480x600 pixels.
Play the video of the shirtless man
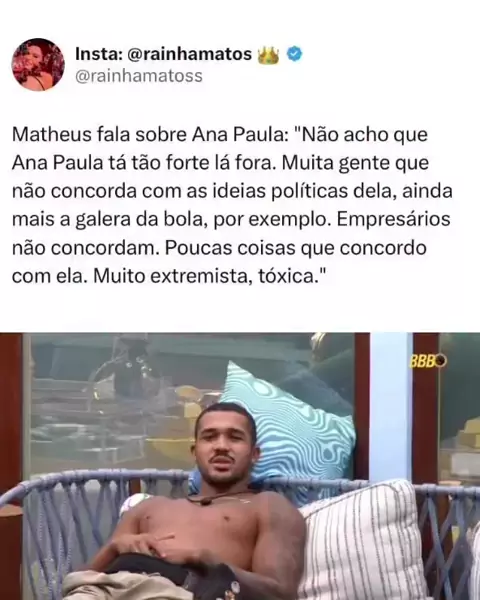coord(240,466)
